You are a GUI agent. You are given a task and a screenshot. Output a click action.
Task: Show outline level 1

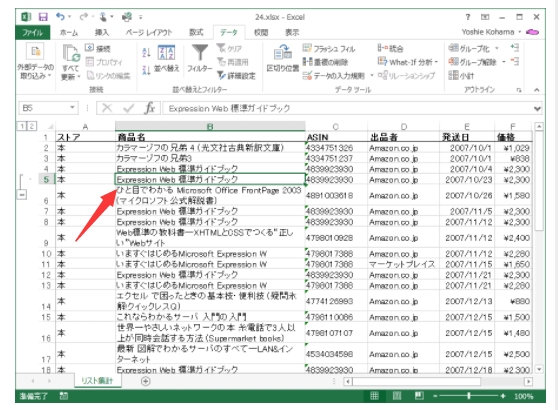22,126
